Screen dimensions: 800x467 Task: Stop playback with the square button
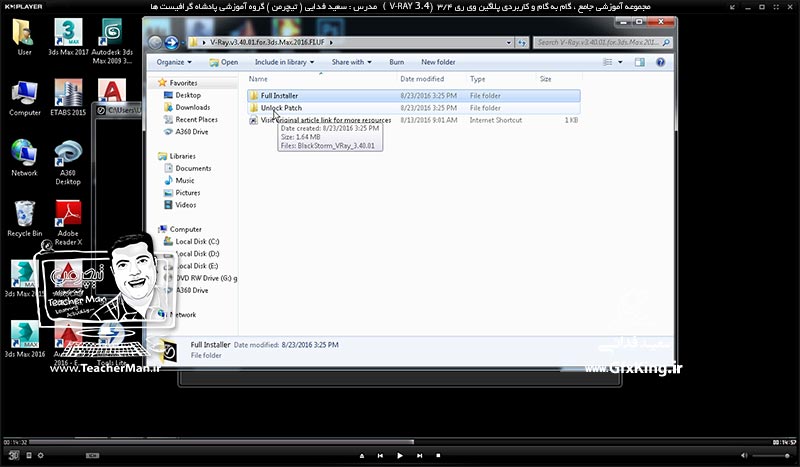click(438, 455)
